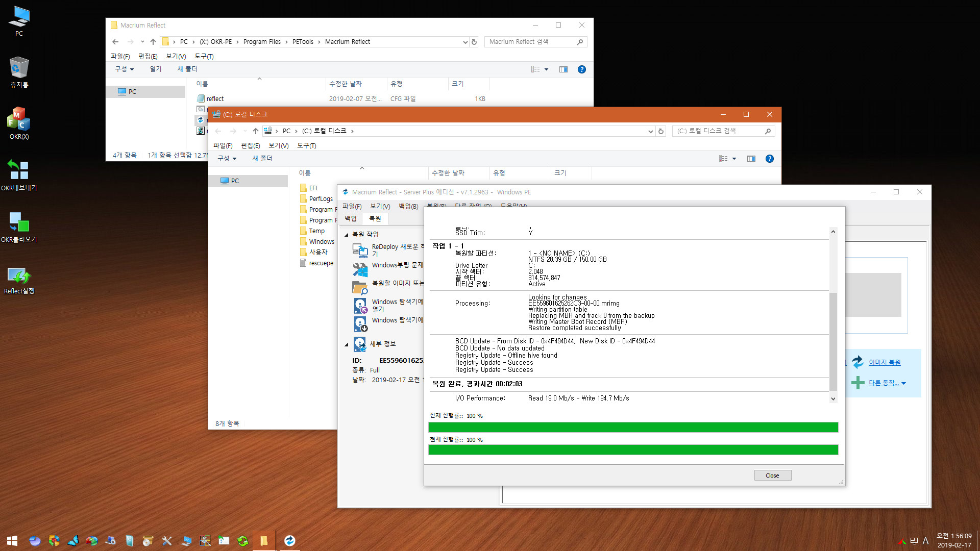Launch the Reflect실행 desktop shortcut

[19, 280]
